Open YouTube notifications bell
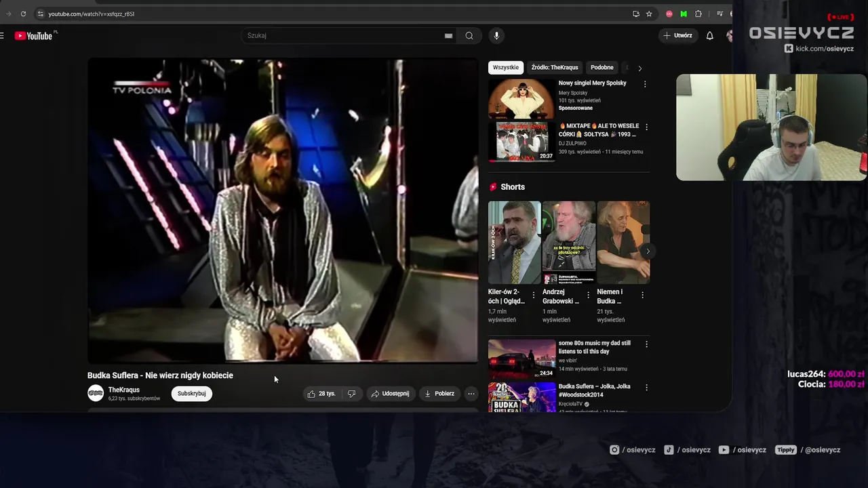Image resolution: width=868 pixels, height=488 pixels. (x=710, y=36)
